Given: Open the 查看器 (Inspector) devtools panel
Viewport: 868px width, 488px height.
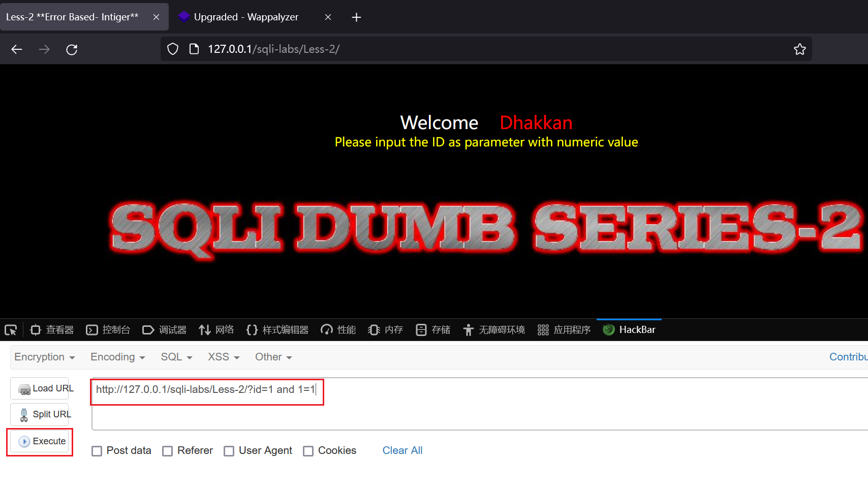Looking at the screenshot, I should (x=51, y=329).
